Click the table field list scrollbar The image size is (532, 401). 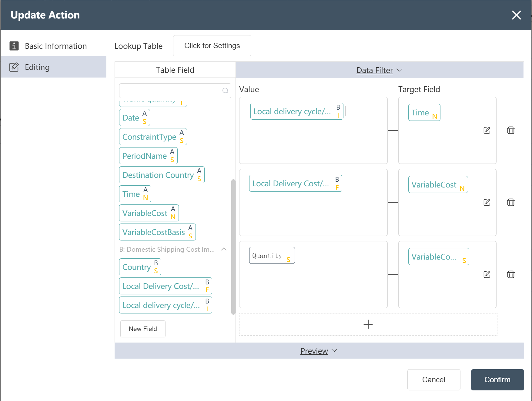click(233, 247)
